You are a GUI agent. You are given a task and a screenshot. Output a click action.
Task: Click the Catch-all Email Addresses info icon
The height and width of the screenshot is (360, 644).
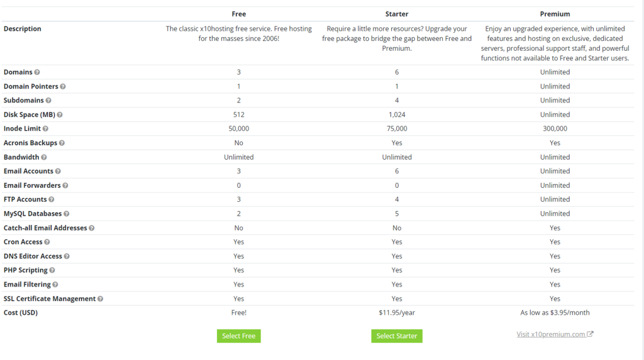[x=92, y=228]
